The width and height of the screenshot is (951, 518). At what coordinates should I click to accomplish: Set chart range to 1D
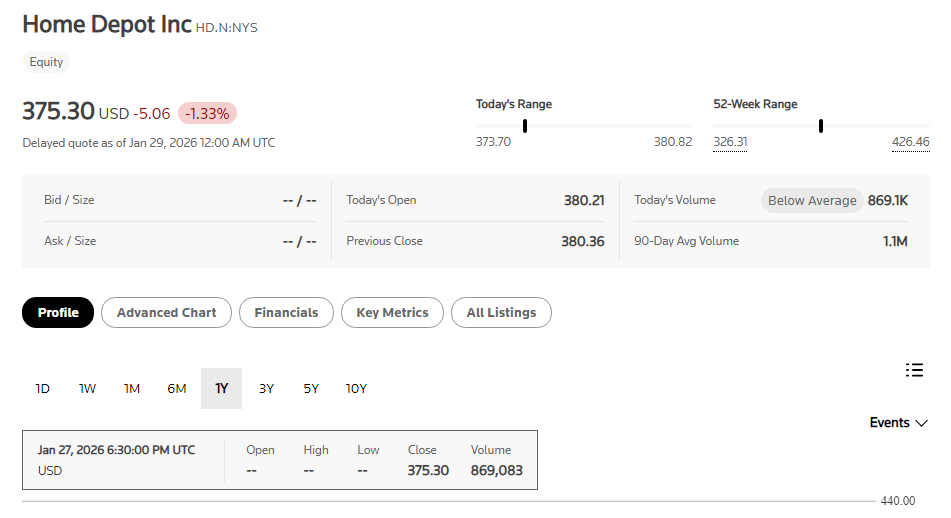click(43, 389)
